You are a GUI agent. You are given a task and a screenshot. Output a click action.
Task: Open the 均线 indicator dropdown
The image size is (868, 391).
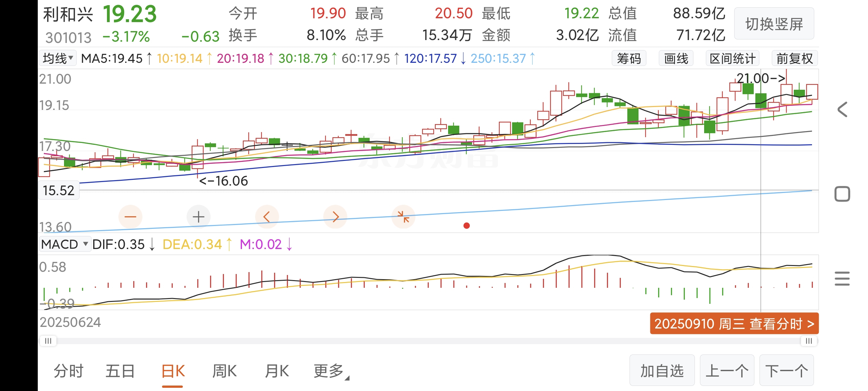[58, 58]
